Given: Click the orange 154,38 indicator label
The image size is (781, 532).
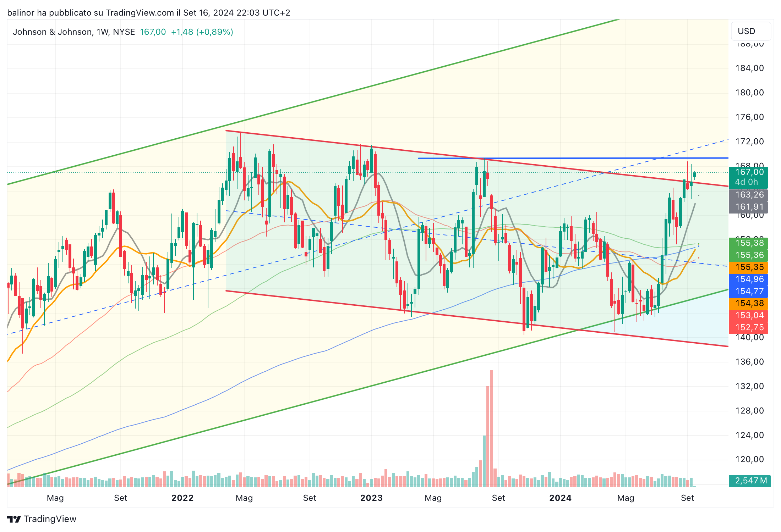Looking at the screenshot, I should pyautogui.click(x=749, y=303).
